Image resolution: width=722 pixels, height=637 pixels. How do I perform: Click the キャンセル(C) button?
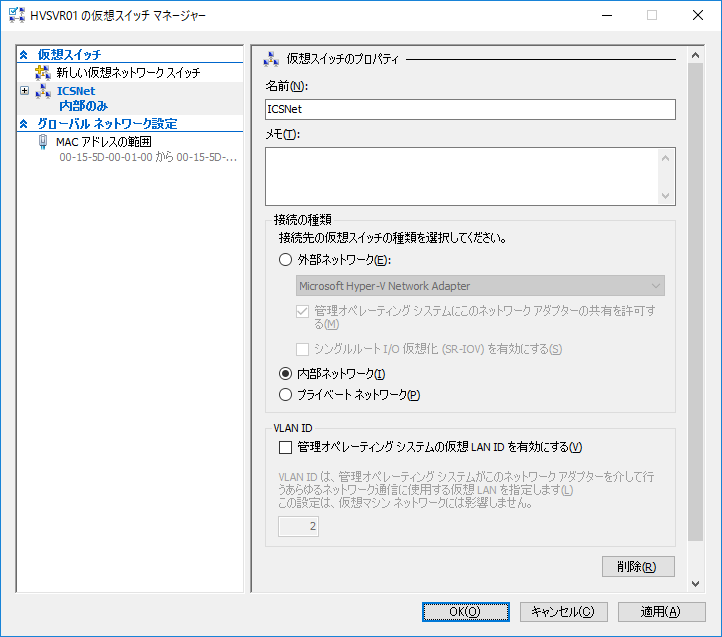click(564, 612)
